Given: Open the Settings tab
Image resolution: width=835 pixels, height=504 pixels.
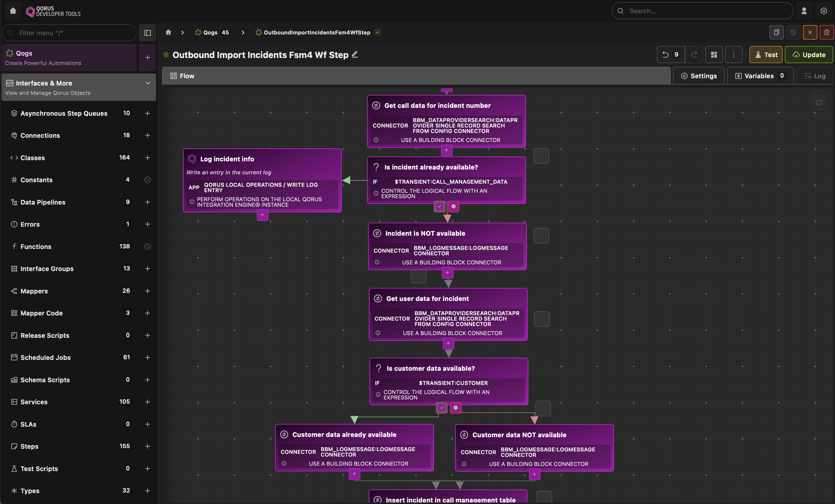Looking at the screenshot, I should point(698,76).
